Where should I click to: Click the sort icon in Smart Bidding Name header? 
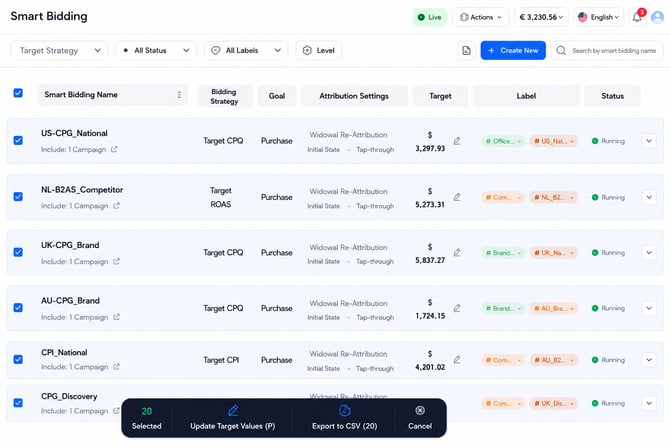pyautogui.click(x=179, y=95)
